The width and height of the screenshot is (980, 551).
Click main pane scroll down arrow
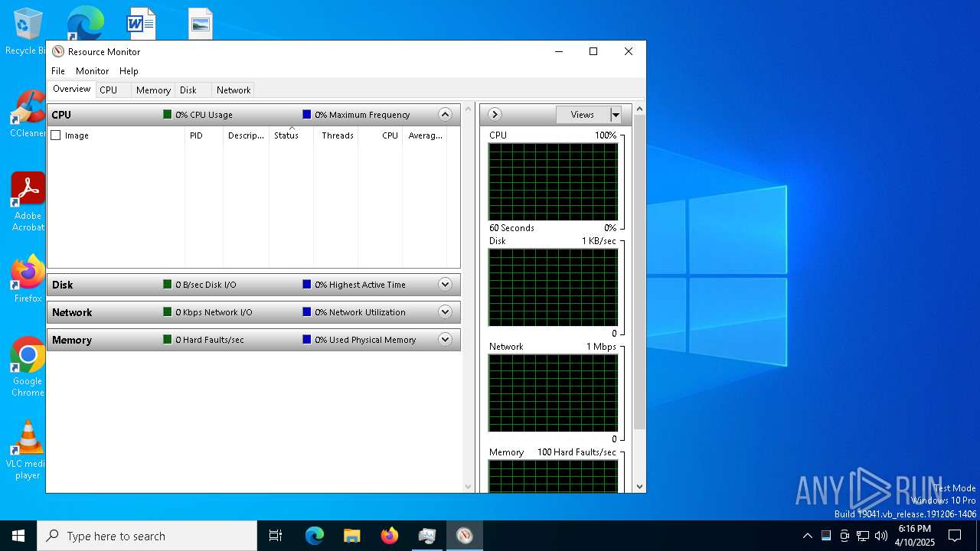(469, 486)
